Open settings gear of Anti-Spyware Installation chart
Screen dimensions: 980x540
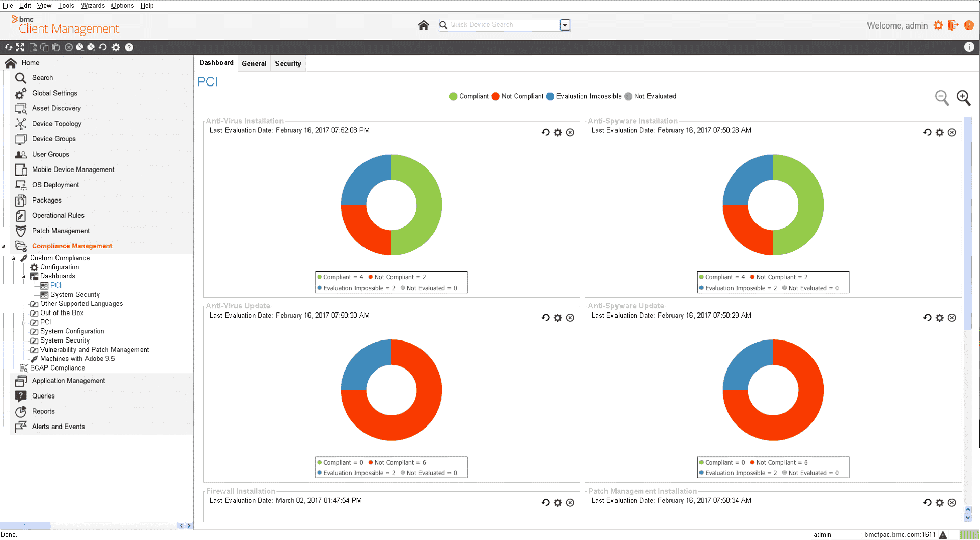click(940, 132)
